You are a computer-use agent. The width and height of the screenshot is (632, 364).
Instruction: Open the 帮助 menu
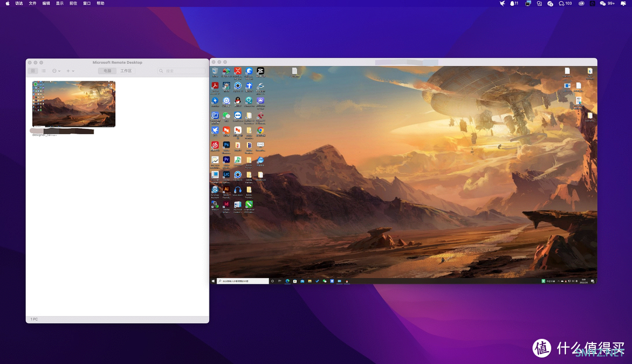[101, 4]
